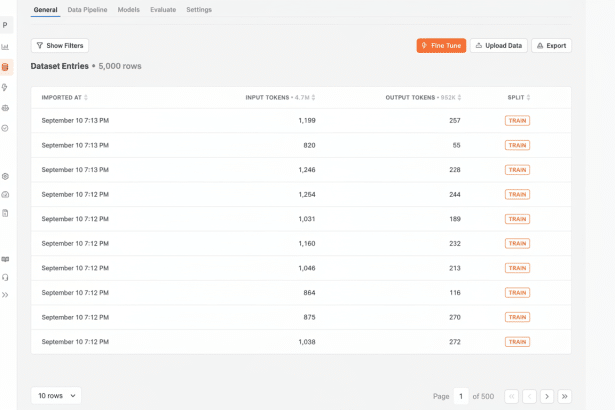Open the gauge usage sidebar icon
Viewport: 615px width, 410px height.
click(5, 195)
